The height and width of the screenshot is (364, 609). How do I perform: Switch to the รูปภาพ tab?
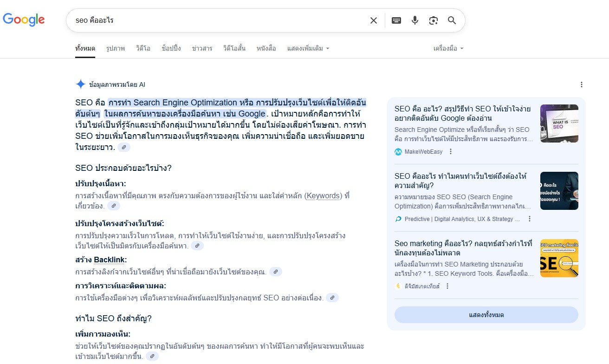click(x=116, y=48)
